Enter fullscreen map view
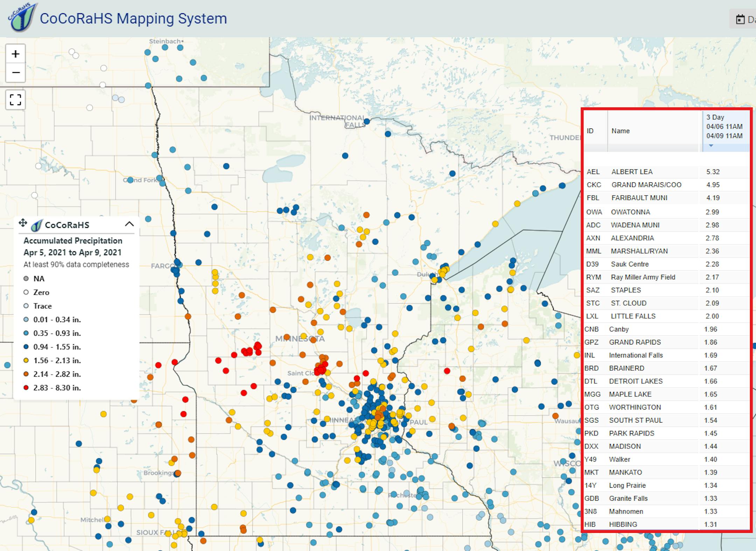Screen dimensions: 756x551 click(x=15, y=100)
